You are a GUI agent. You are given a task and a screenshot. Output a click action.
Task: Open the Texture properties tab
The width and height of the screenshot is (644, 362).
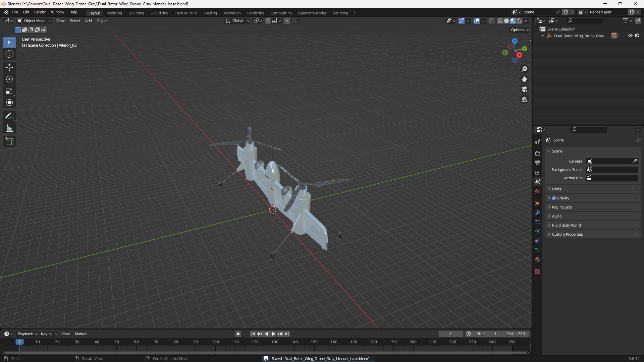[538, 271]
